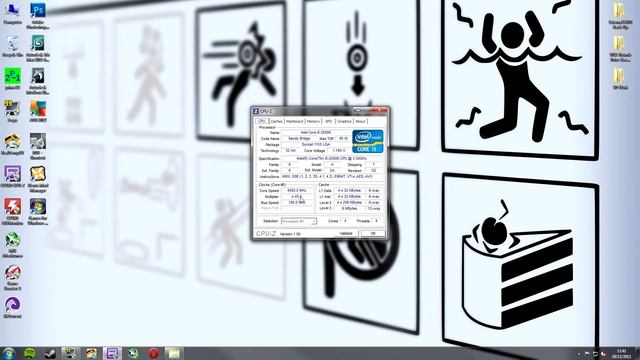The height and width of the screenshot is (360, 640).
Task: Open the red lightning bolt desktop shortcut
Action: click(12, 212)
